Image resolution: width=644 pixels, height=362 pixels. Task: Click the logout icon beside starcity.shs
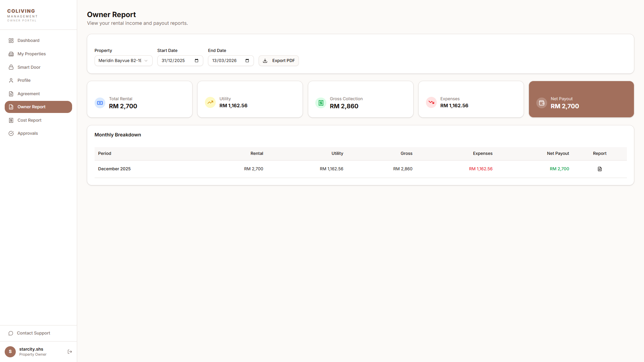pyautogui.click(x=70, y=352)
